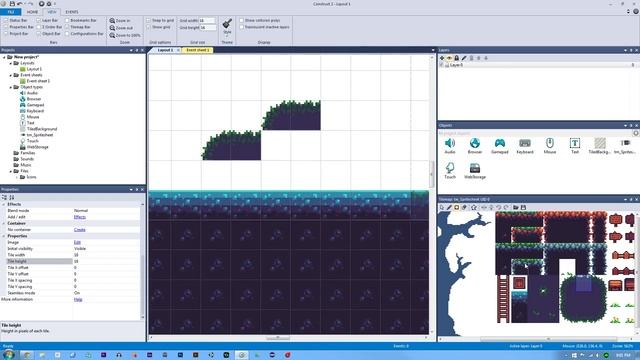Select tm_Spritesheet in the project tree

click(40, 135)
